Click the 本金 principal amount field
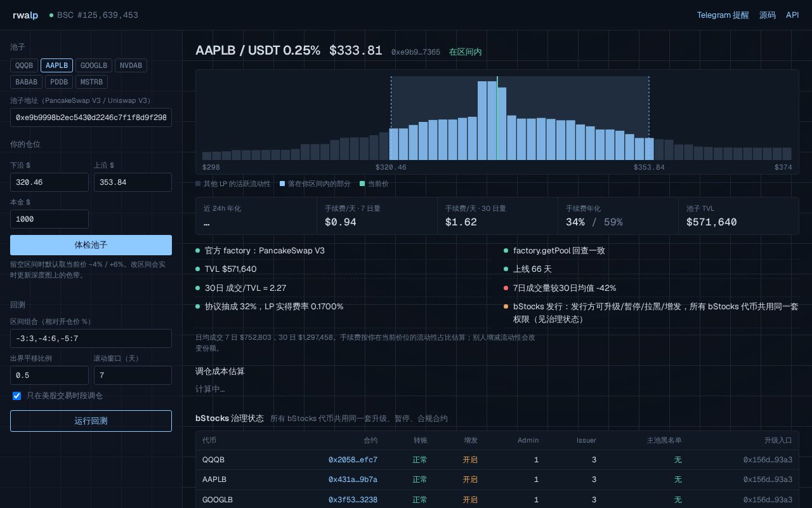The image size is (812, 508). click(x=49, y=219)
